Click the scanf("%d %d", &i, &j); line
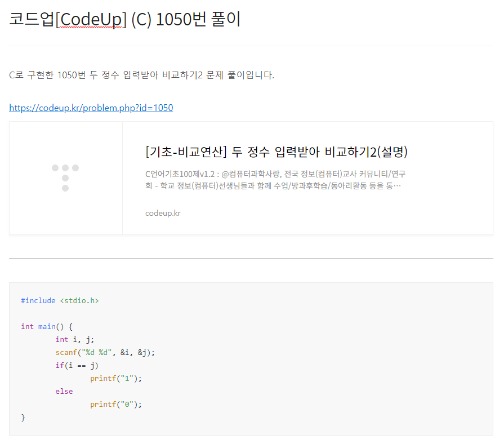This screenshot has height=444, width=504. 105,352
